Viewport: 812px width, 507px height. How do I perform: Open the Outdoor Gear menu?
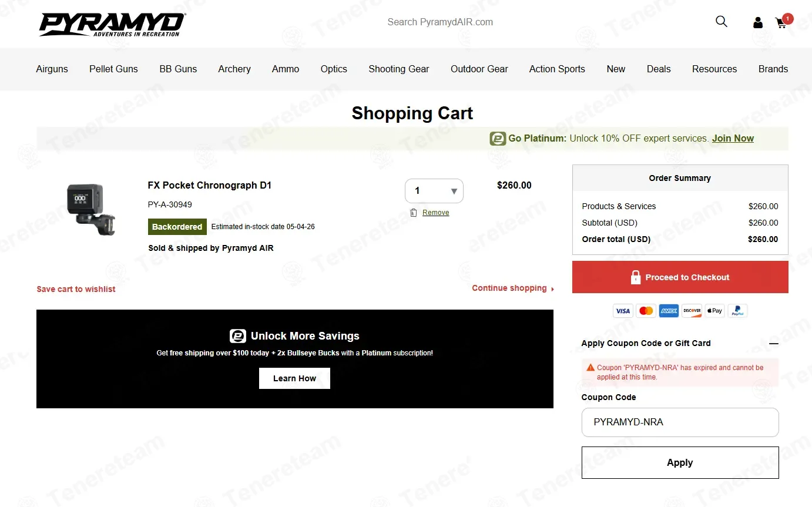click(479, 69)
